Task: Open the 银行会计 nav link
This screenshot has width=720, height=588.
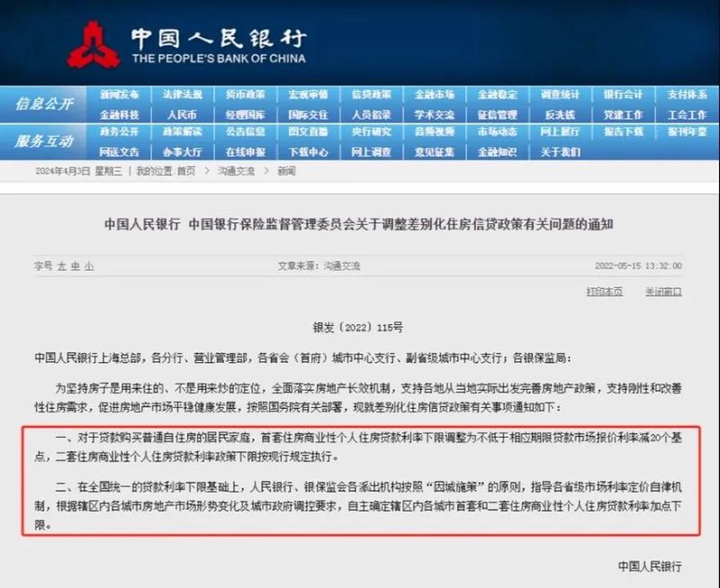Action: tap(623, 95)
